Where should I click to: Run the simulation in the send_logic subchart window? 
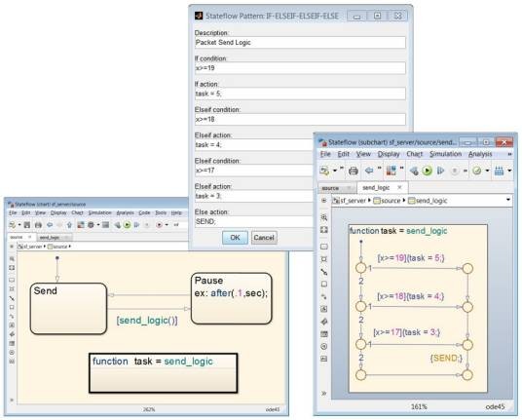(x=427, y=171)
